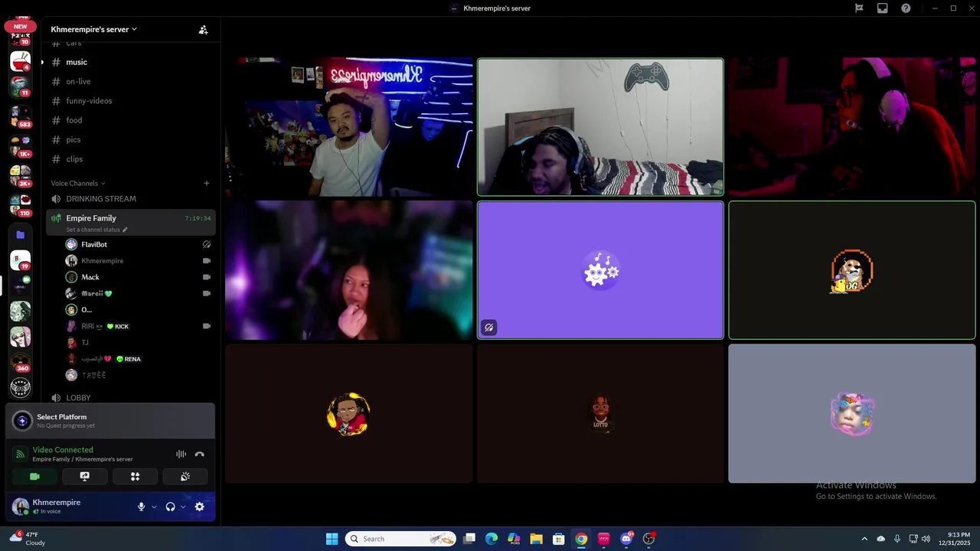The width and height of the screenshot is (980, 551).
Task: Disconnect from voice with hang-up icon
Action: point(200,454)
